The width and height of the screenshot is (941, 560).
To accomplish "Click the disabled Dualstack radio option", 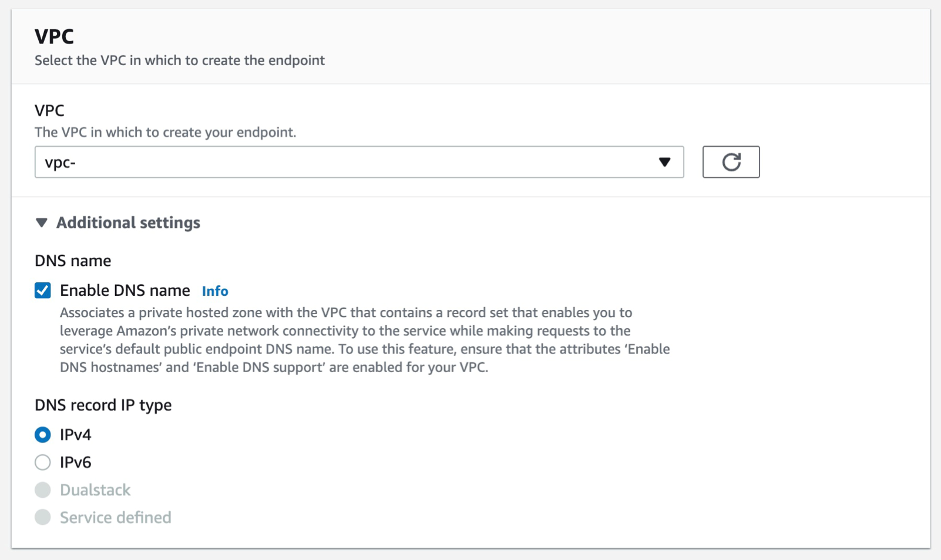I will point(42,490).
